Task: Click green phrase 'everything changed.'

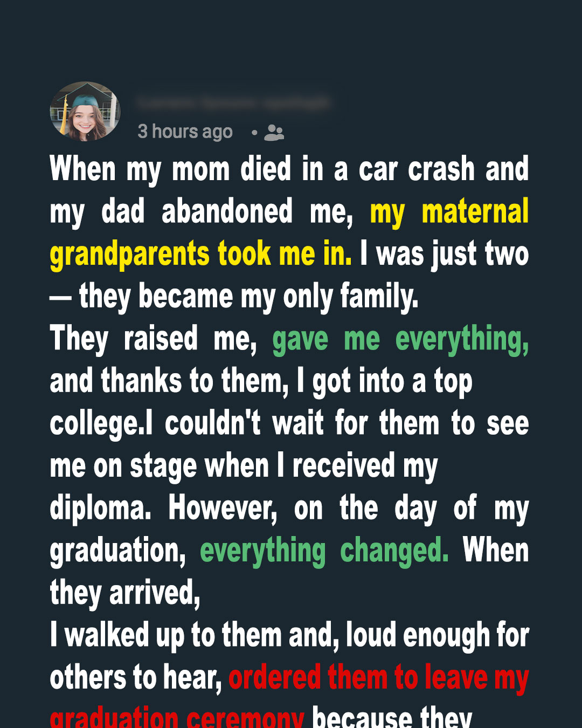Action: [x=324, y=551]
